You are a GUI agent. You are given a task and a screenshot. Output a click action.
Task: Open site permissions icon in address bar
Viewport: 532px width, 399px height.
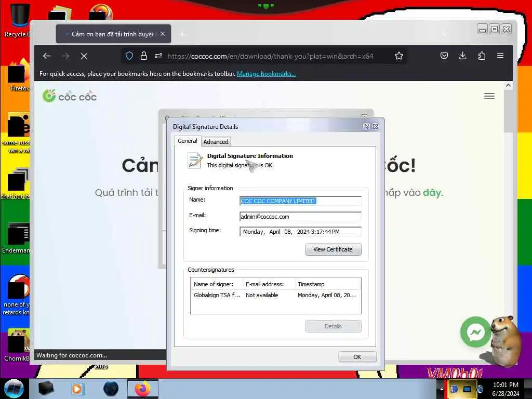158,56
